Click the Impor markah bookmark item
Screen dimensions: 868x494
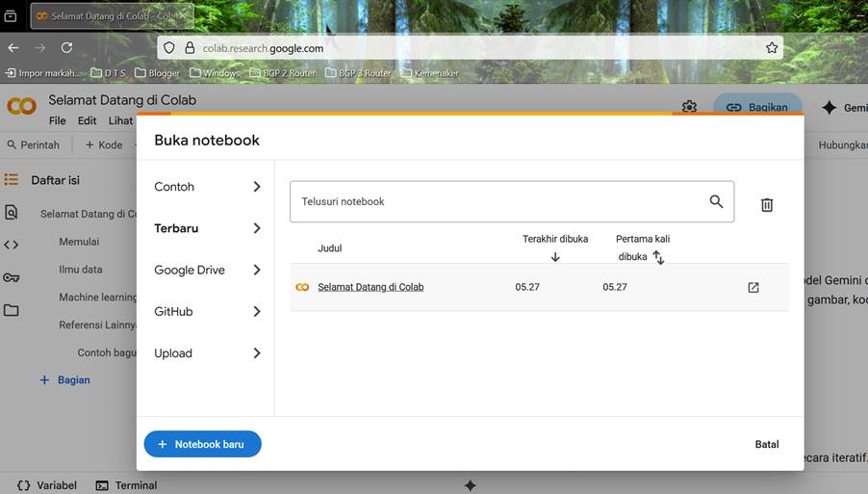pyautogui.click(x=42, y=73)
